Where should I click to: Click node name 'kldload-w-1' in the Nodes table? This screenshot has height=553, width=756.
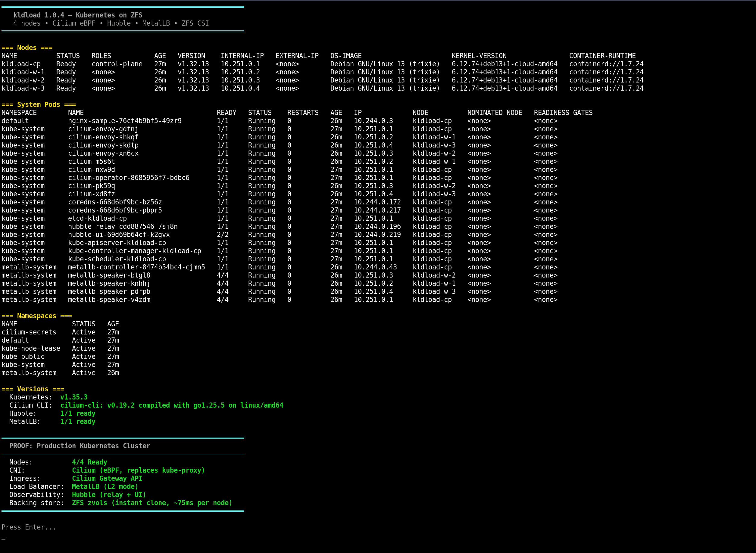[23, 72]
